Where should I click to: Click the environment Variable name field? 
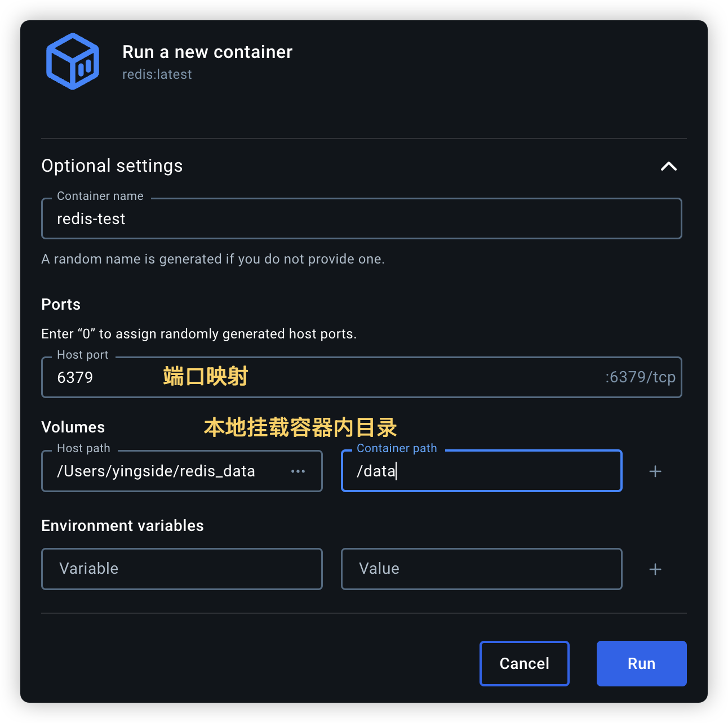[181, 569]
